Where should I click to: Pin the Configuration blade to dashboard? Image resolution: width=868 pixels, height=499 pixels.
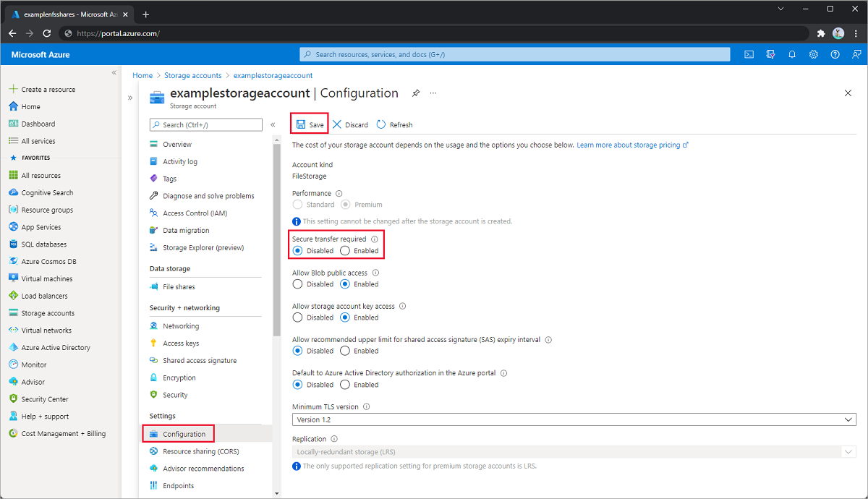[x=416, y=93]
